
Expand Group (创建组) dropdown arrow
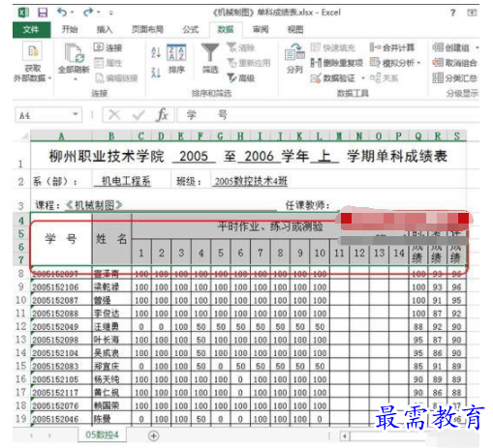pos(477,47)
